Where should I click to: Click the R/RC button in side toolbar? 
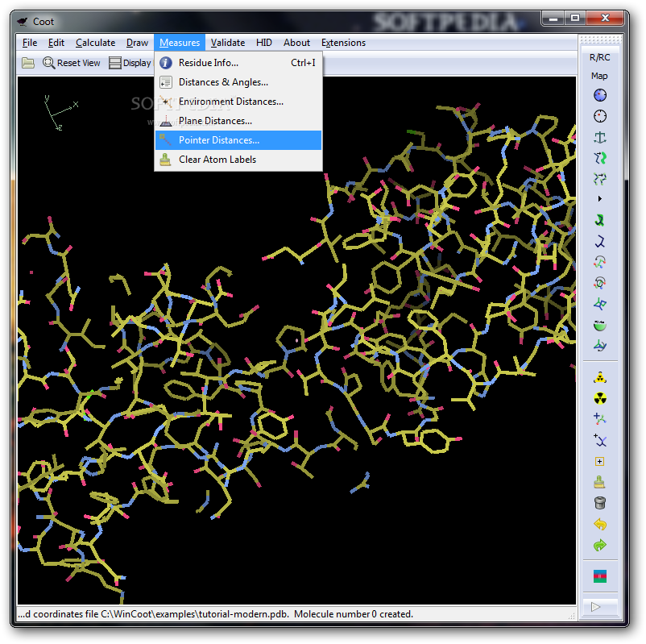[600, 57]
